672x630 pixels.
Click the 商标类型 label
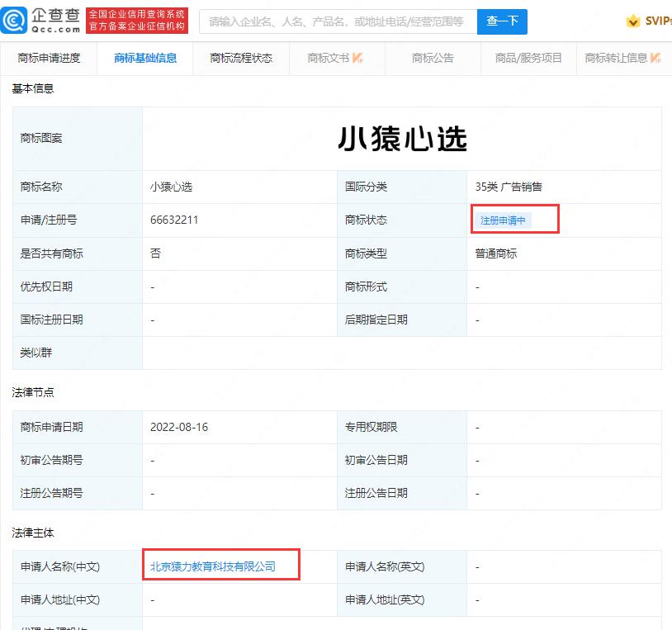[x=366, y=253]
